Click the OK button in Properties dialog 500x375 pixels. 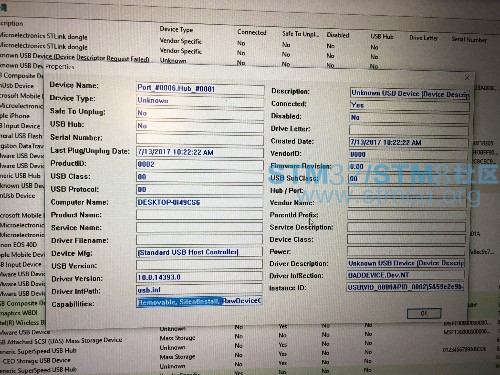[x=424, y=314]
